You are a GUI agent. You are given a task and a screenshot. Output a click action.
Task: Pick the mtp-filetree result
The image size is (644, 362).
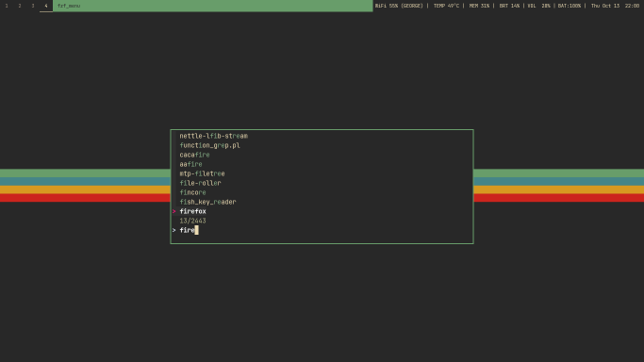(202, 173)
